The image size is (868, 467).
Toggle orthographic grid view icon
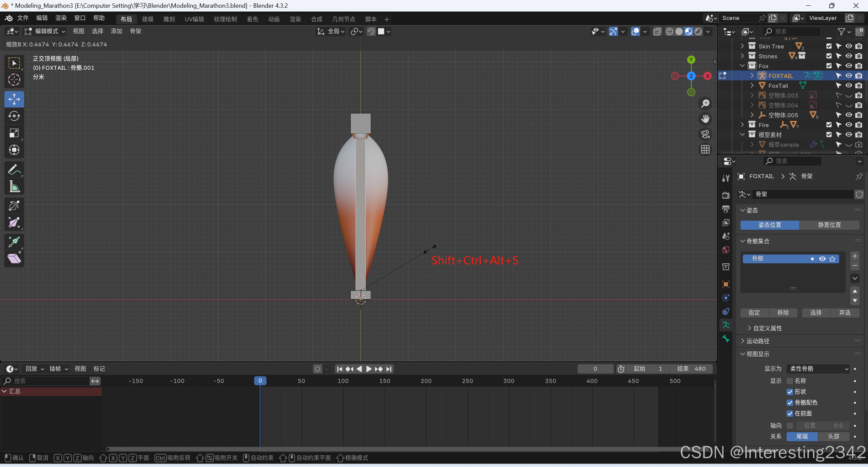pyautogui.click(x=706, y=149)
